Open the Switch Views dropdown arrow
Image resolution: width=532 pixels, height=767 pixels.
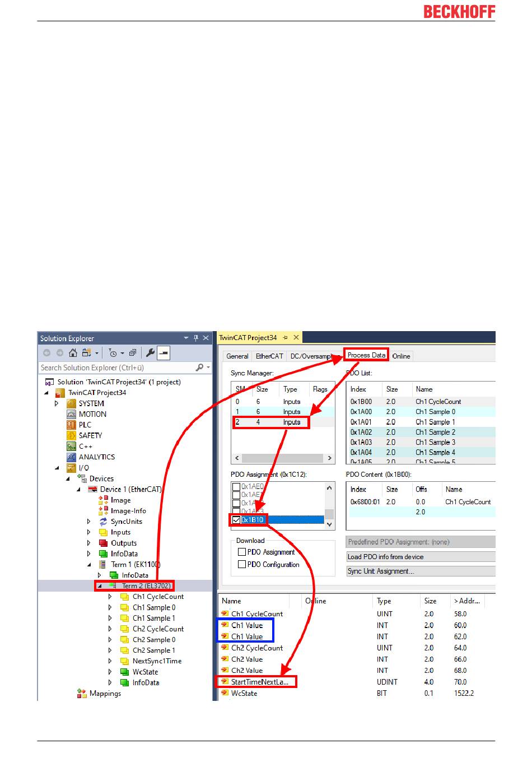(x=97, y=353)
